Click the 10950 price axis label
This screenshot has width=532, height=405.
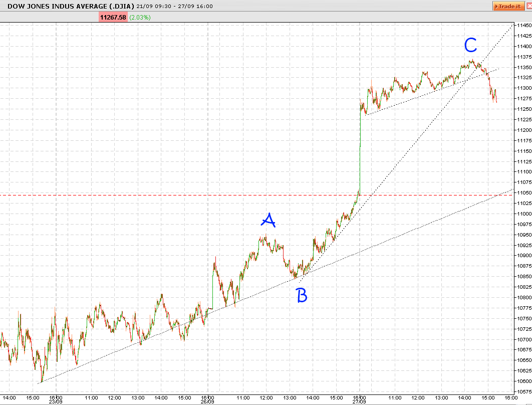(x=524, y=235)
